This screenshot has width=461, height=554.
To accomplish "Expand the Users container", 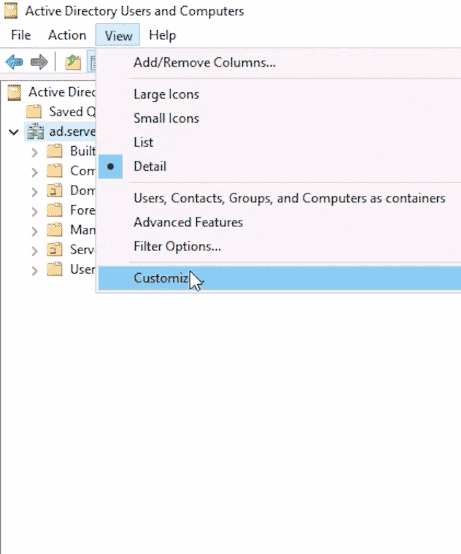I will [34, 271].
